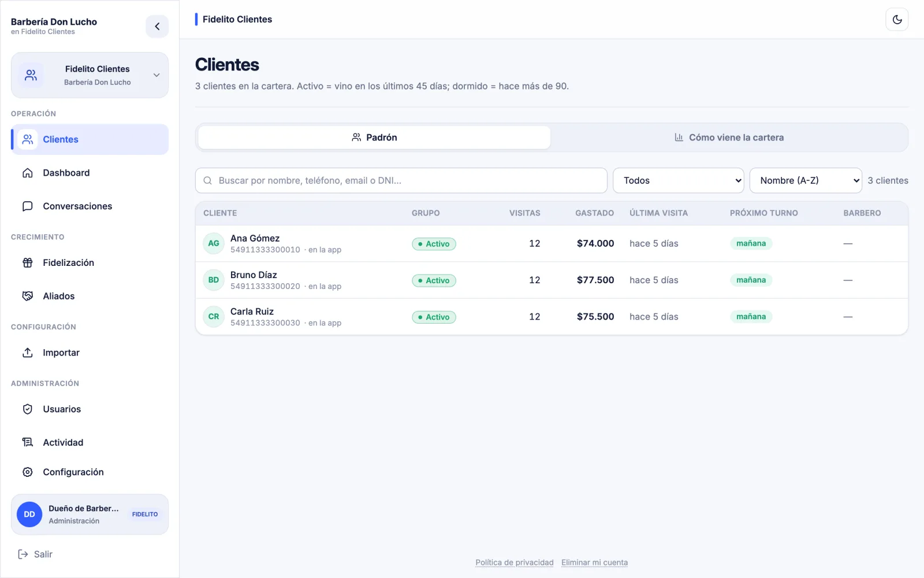Toggle dark mode via the moon icon

[897, 20]
